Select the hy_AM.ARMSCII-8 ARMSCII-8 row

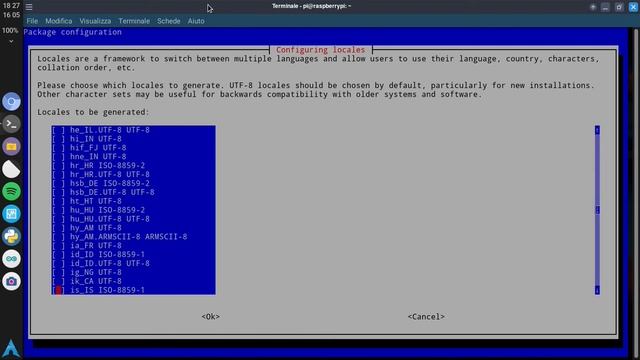click(133, 237)
